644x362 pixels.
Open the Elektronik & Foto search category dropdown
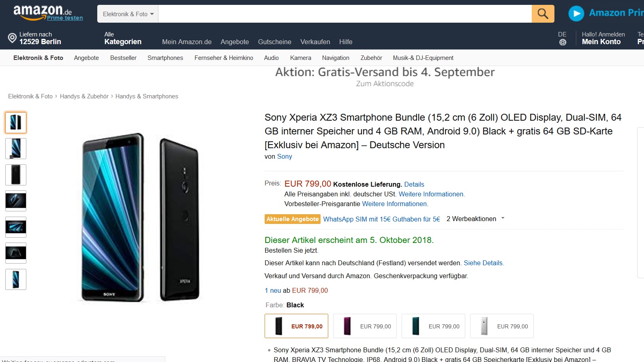(x=128, y=14)
